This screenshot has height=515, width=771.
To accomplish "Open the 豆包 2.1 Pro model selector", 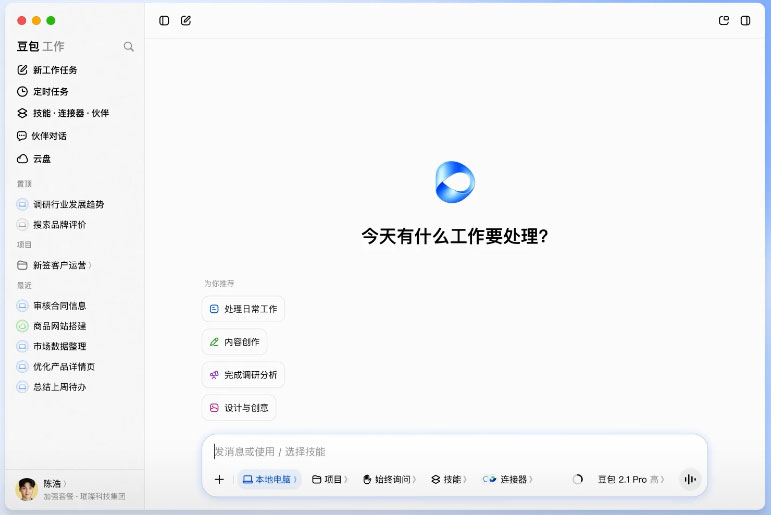I will pyautogui.click(x=631, y=479).
